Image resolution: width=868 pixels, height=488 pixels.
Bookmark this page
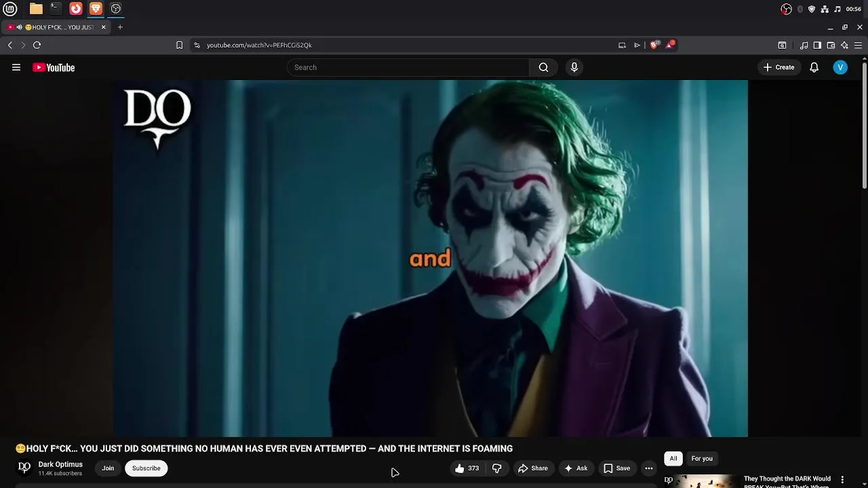[179, 45]
